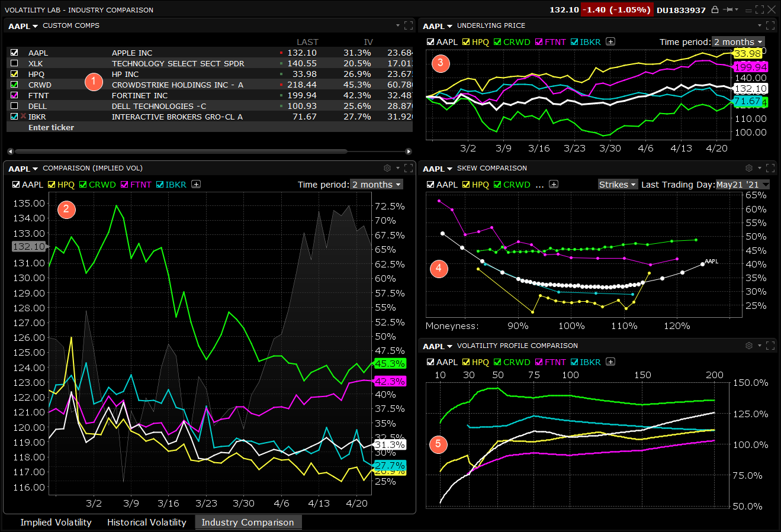Open AAPL symbol dropdown in Volatility Profile Comparison
781x532 pixels.
[x=438, y=346]
